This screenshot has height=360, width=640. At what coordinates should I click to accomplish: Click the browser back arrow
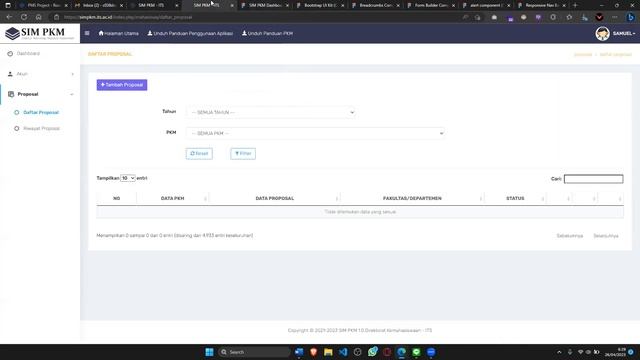(9, 17)
